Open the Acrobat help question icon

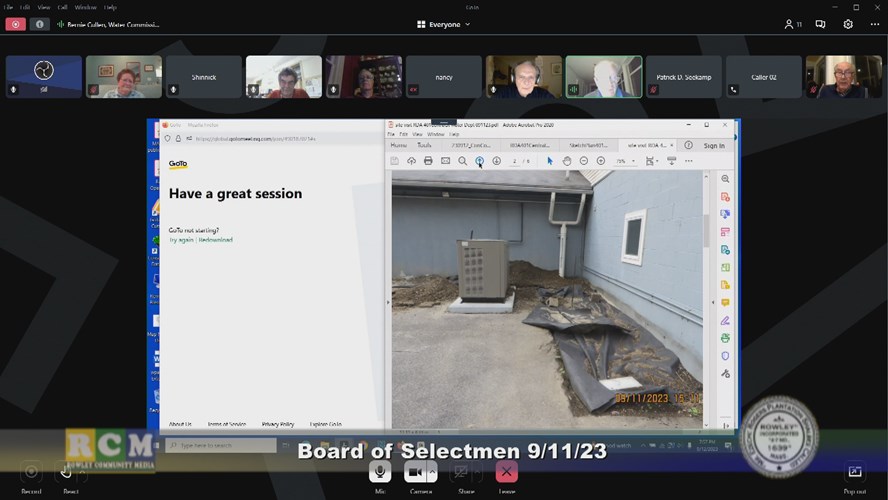click(689, 146)
